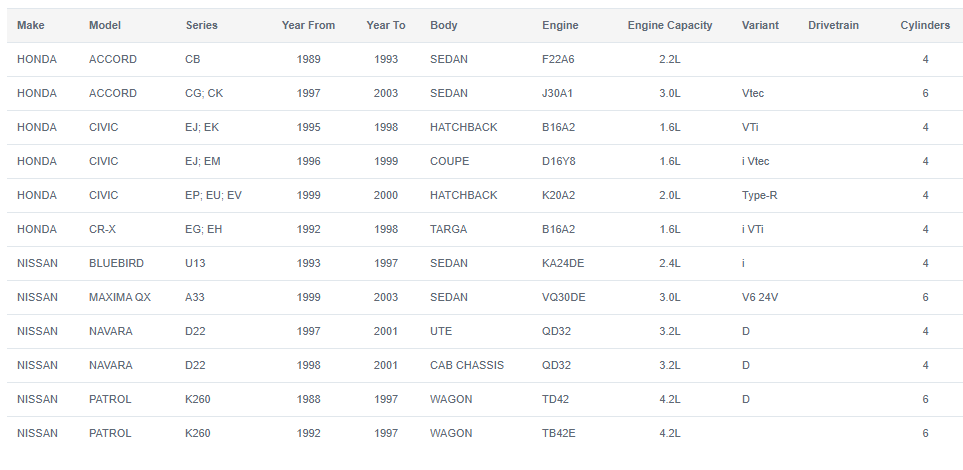The width and height of the screenshot is (963, 470).
Task: Click the TD42 engine cell
Action: point(555,399)
